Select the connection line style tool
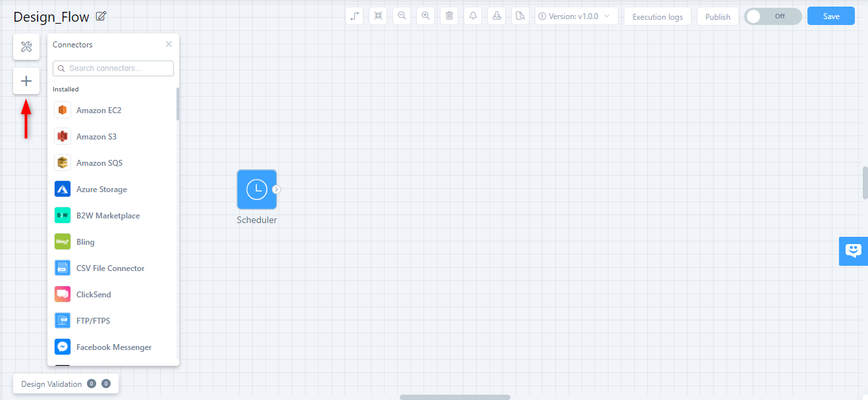 pyautogui.click(x=354, y=15)
